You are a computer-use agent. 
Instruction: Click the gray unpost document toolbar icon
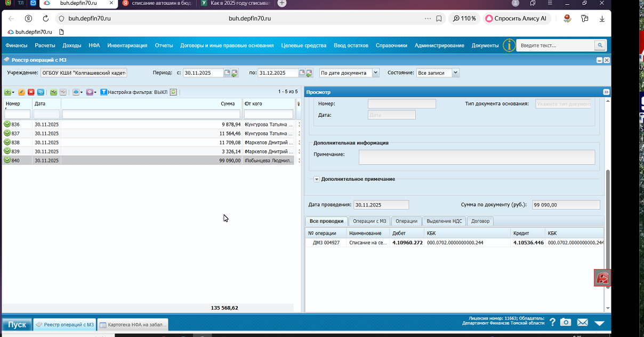point(63,92)
